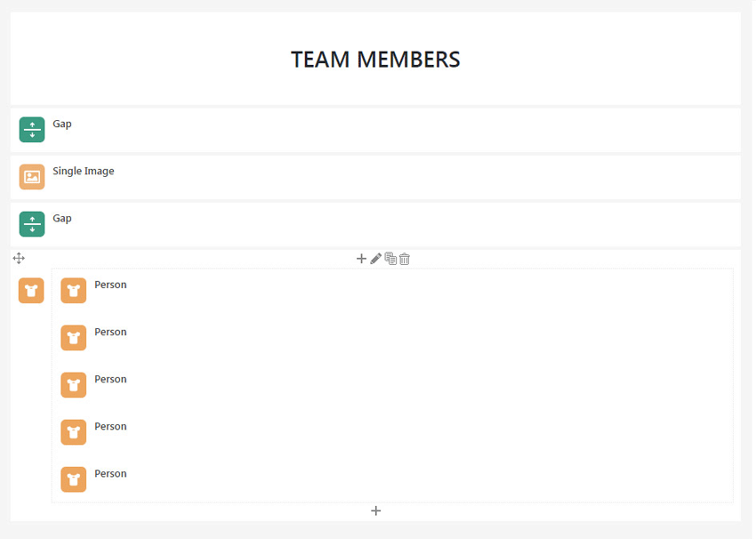Click the first Person shirt icon

[x=74, y=291]
